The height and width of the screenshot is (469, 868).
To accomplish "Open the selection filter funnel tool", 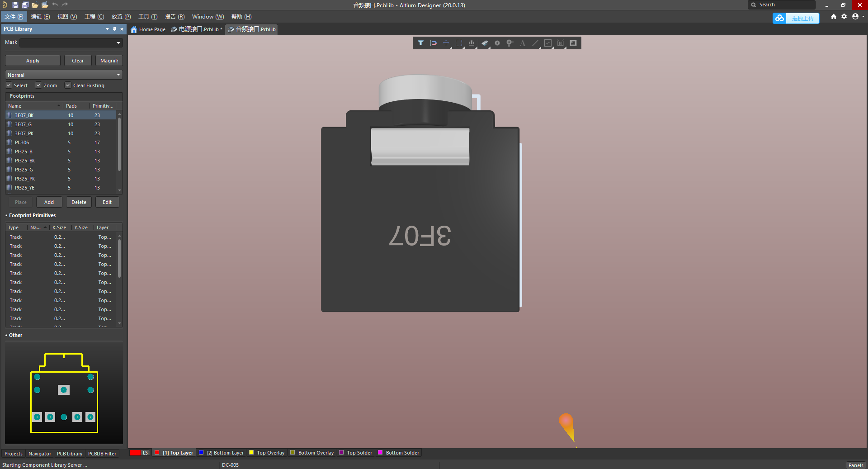I will coord(421,43).
